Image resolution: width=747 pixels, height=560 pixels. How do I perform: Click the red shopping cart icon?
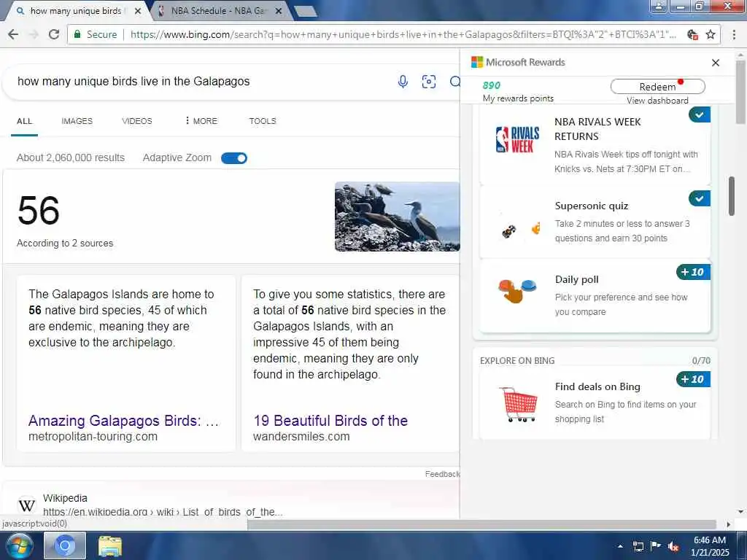tap(519, 404)
